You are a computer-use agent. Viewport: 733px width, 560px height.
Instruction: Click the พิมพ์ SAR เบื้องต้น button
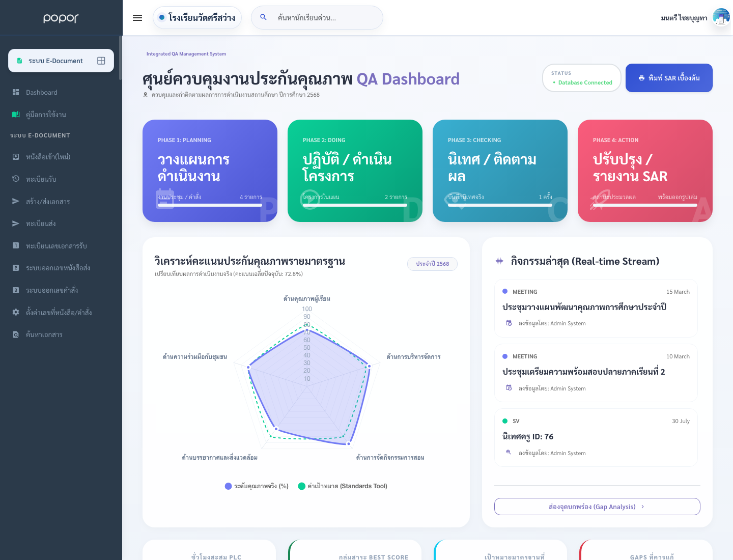click(x=669, y=78)
